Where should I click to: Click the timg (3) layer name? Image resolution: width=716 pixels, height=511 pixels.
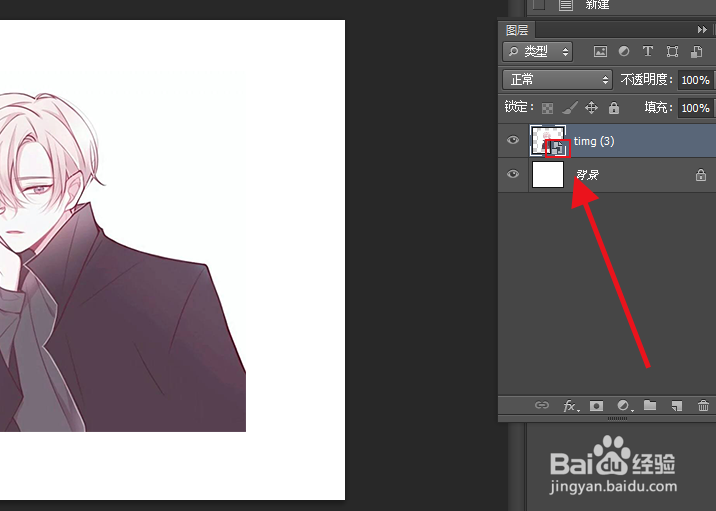[x=594, y=141]
